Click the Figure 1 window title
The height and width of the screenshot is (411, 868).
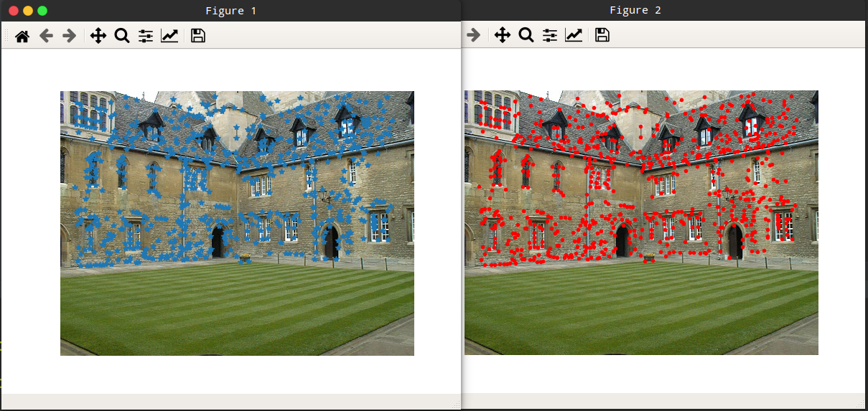pos(230,11)
